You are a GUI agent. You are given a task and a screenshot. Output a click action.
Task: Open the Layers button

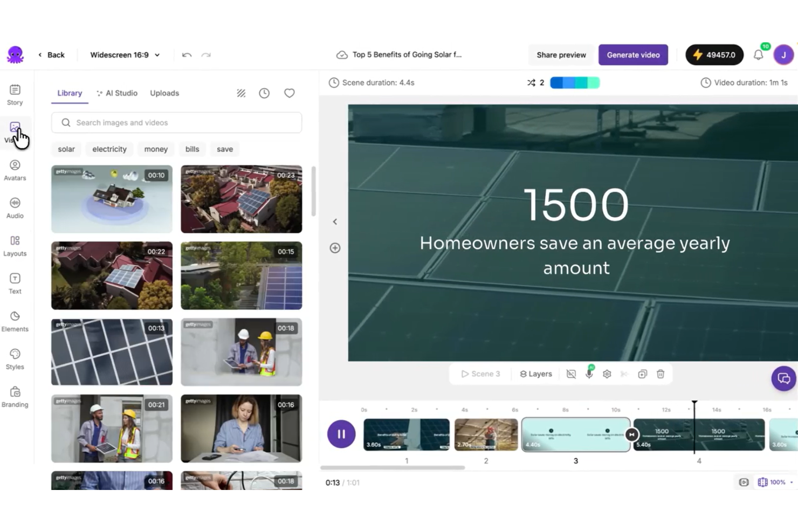point(536,374)
